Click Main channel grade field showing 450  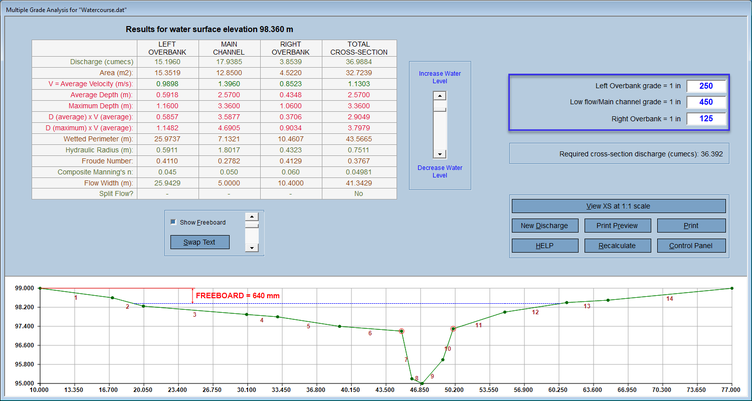click(706, 102)
